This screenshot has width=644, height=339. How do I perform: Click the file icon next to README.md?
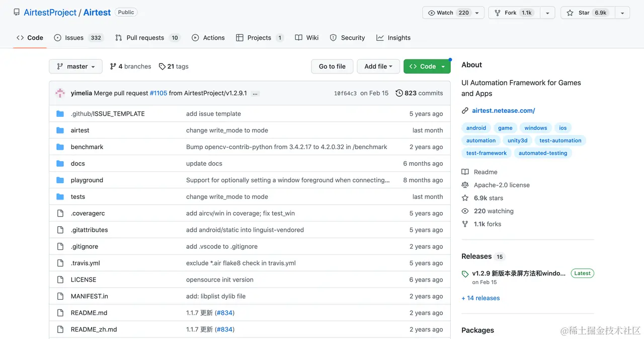(x=60, y=313)
